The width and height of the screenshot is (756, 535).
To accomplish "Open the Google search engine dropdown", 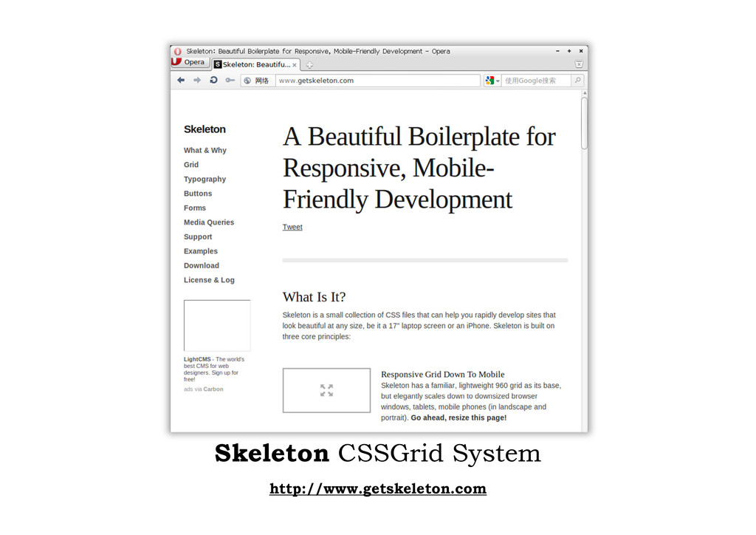I will coord(492,81).
